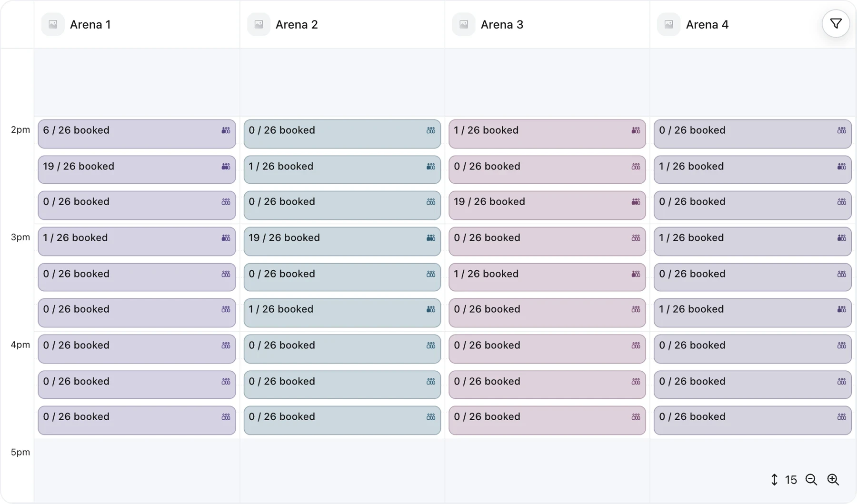Click attendees icon on Arena 2 2pm slot
The width and height of the screenshot is (857, 504).
431,130
